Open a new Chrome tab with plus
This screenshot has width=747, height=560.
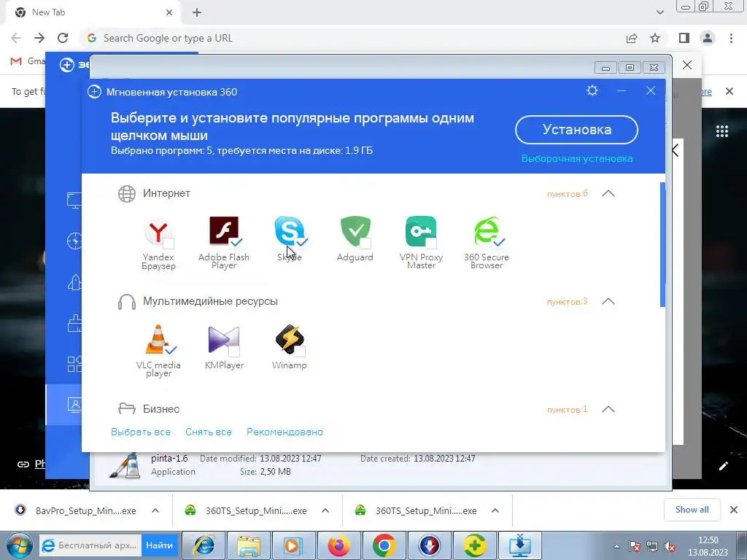tap(197, 13)
